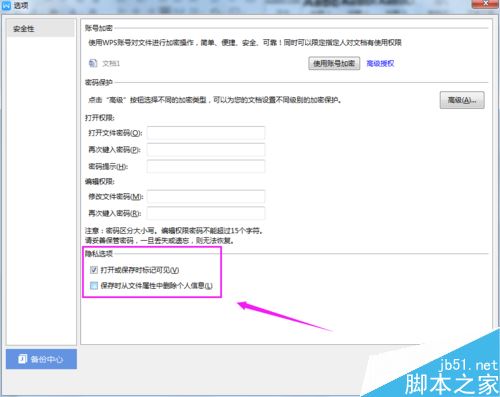This screenshot has height=397, width=500.
Task: Click the 打开权限: label
Action: pyautogui.click(x=100, y=118)
